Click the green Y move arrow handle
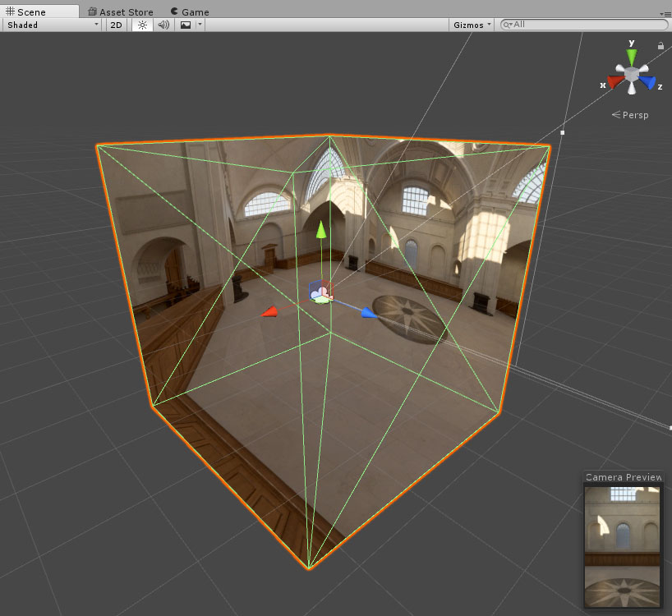The width and height of the screenshot is (672, 616). pos(321,228)
